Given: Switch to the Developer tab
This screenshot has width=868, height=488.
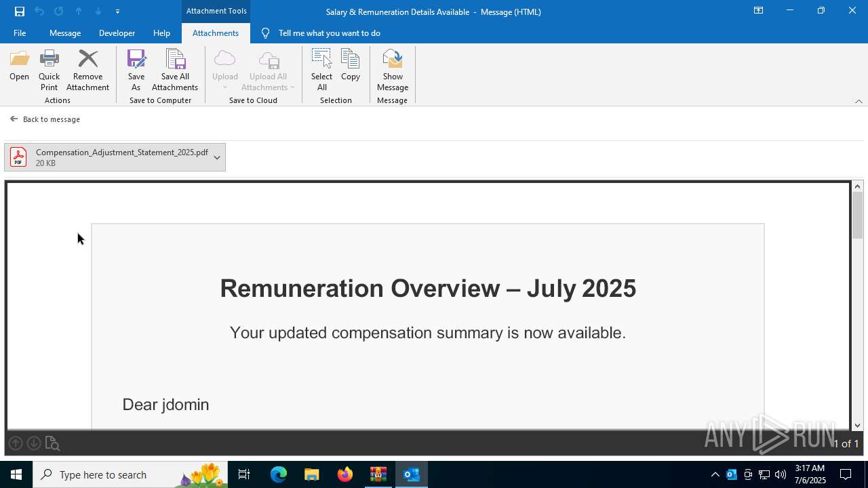Looking at the screenshot, I should pos(117,33).
